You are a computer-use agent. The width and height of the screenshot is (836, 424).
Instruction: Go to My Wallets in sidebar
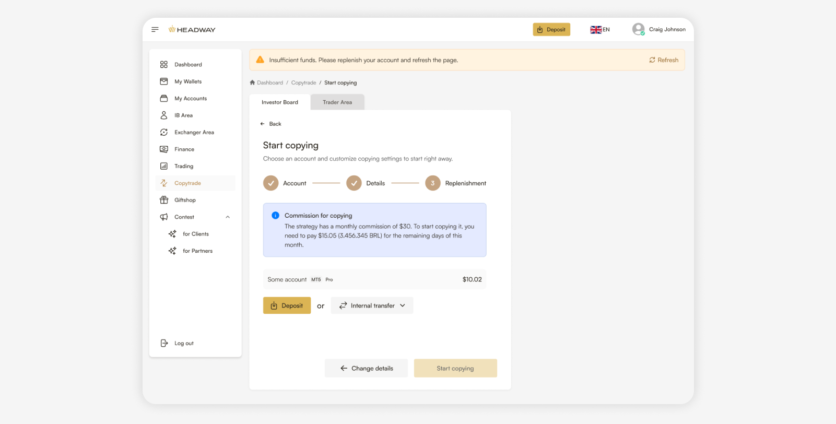click(188, 81)
